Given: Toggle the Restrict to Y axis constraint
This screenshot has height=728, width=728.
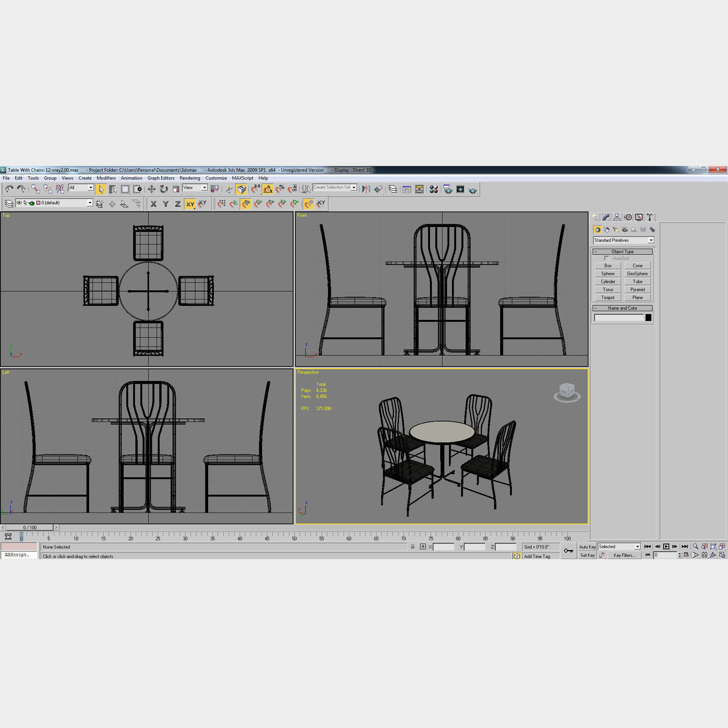Looking at the screenshot, I should point(165,204).
